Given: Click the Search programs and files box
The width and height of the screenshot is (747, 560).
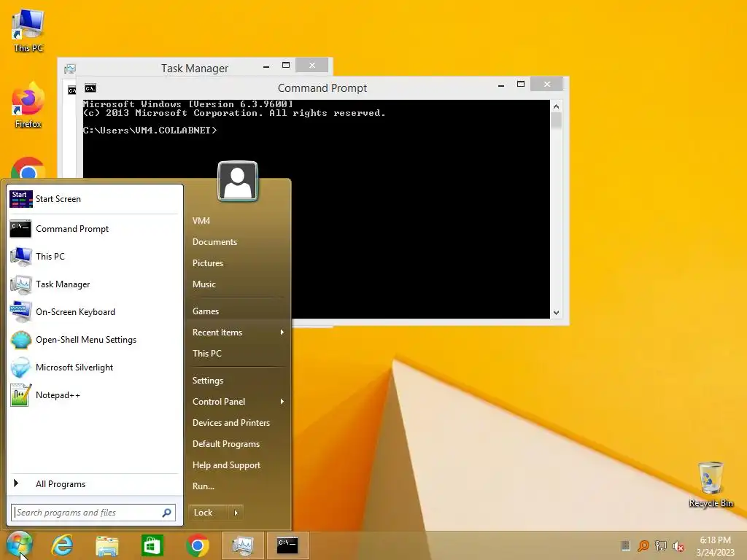Looking at the screenshot, I should (x=93, y=513).
